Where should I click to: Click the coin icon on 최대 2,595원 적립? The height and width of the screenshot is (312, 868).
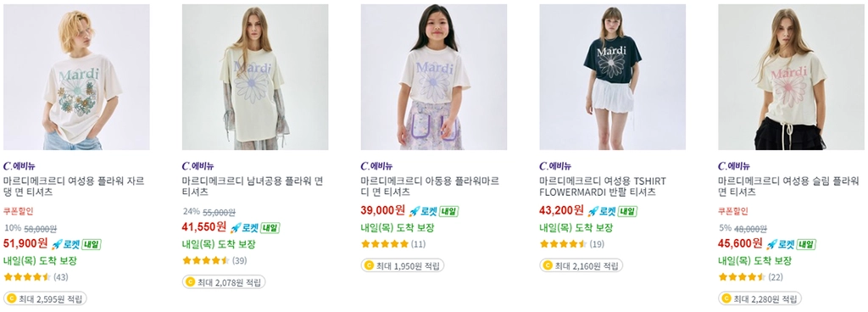click(12, 298)
